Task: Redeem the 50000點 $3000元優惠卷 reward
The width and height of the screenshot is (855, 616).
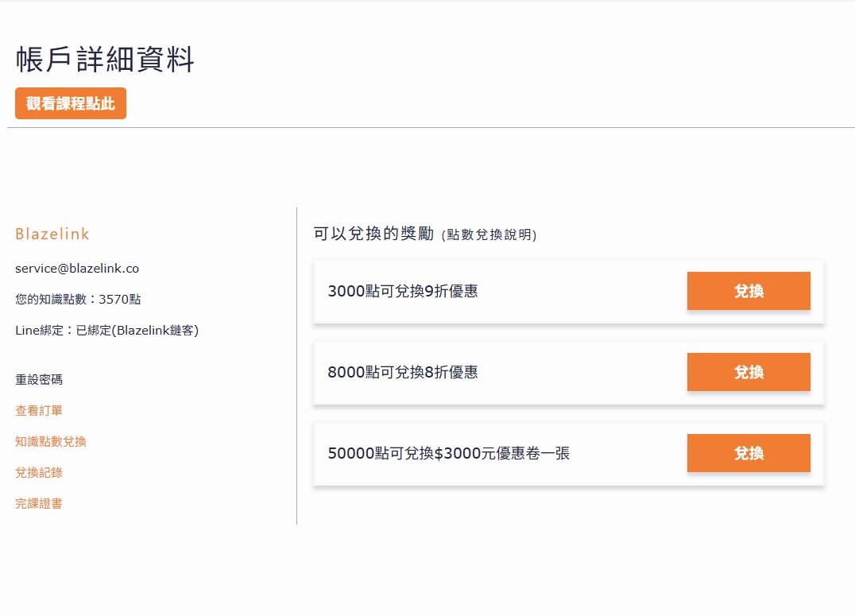Action: [x=748, y=453]
